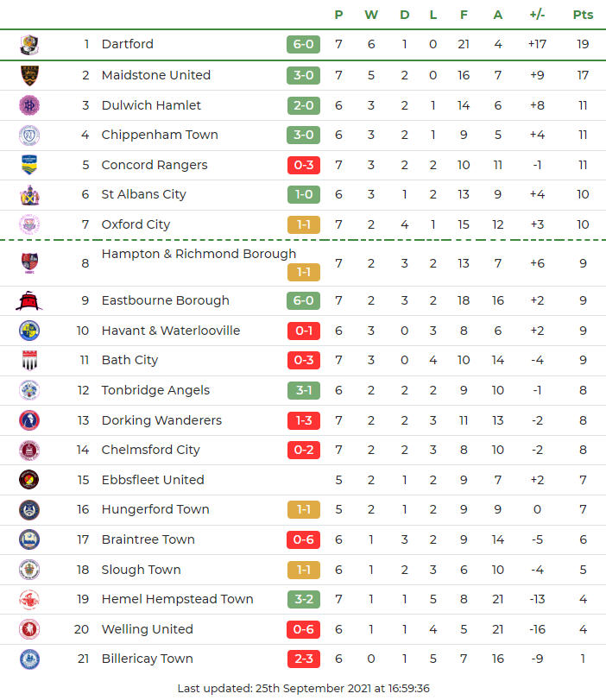
Task: Click the Welling United crest icon
Action: click(29, 629)
